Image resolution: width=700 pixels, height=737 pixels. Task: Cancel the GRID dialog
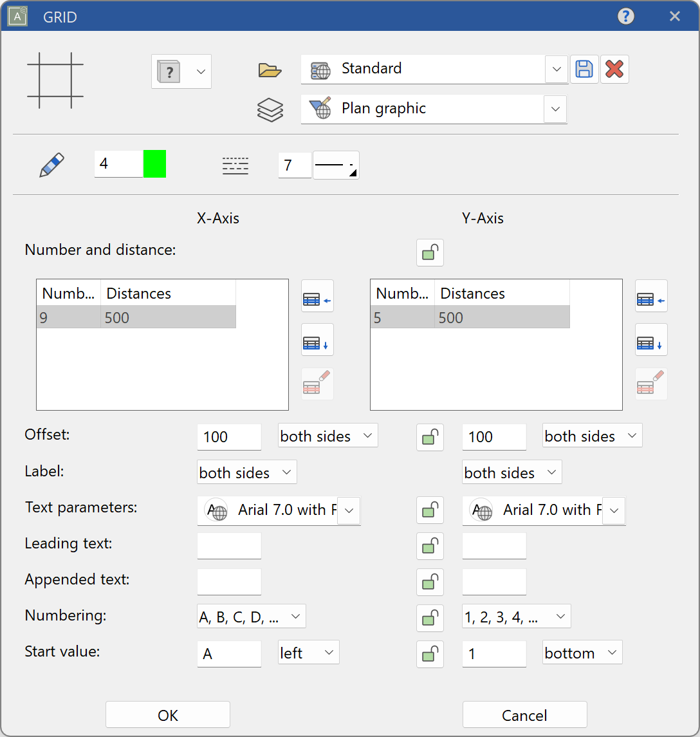tap(524, 714)
